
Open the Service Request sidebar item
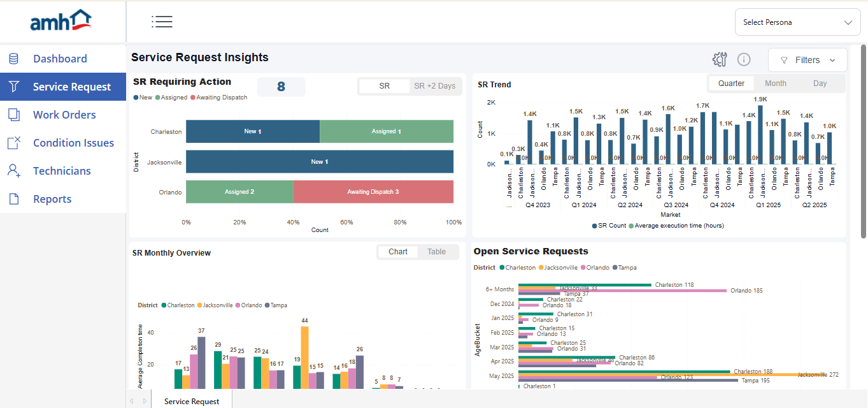(x=71, y=87)
